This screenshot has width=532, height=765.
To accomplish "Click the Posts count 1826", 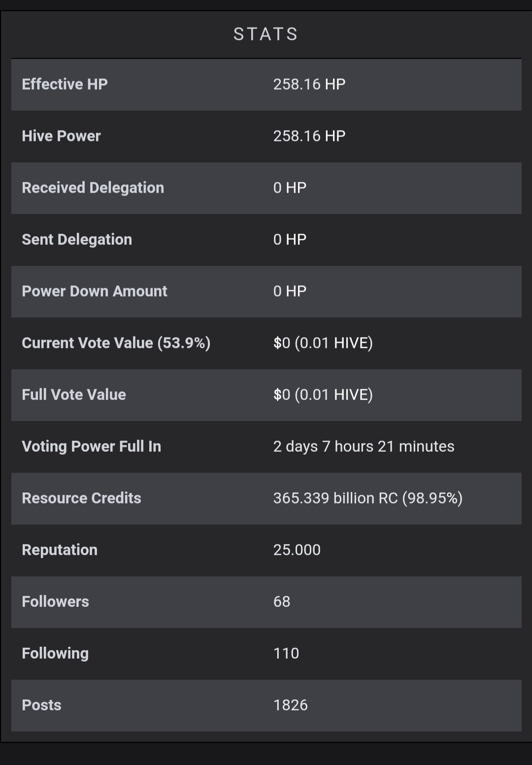I will pos(291,705).
